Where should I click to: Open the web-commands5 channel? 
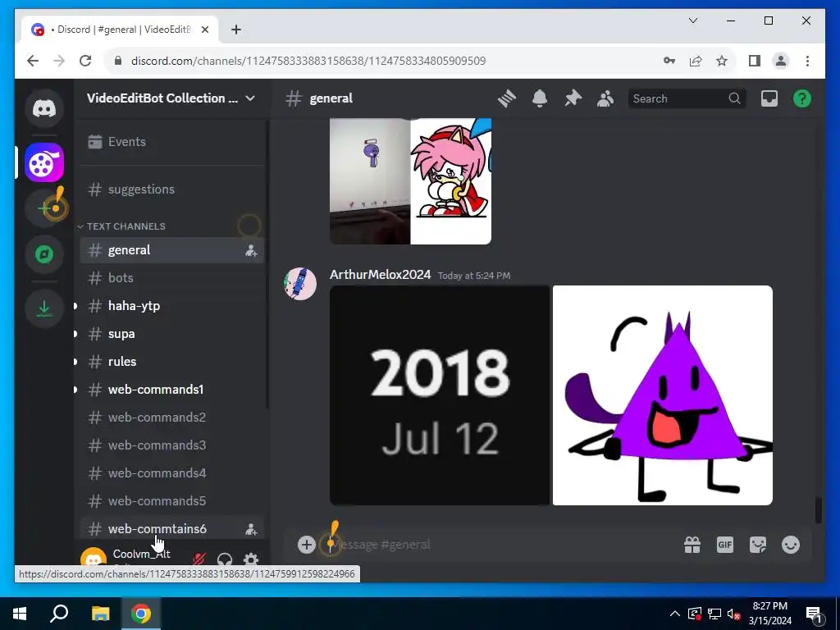tap(171, 501)
